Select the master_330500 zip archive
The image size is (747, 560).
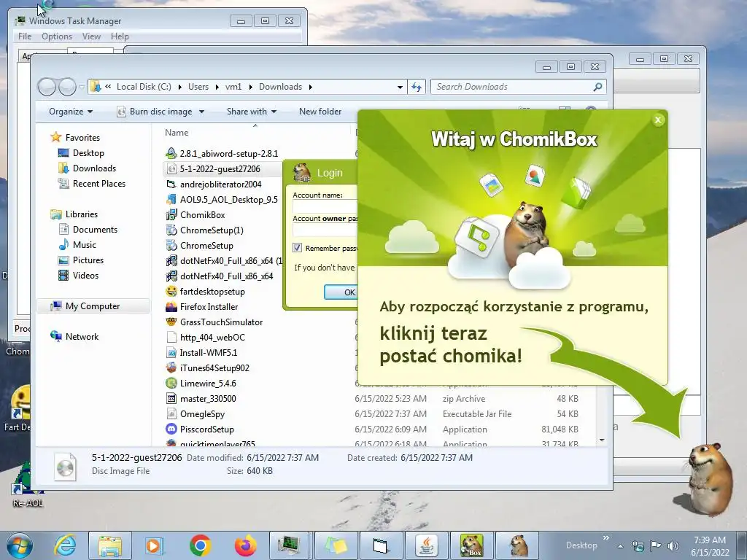(208, 399)
